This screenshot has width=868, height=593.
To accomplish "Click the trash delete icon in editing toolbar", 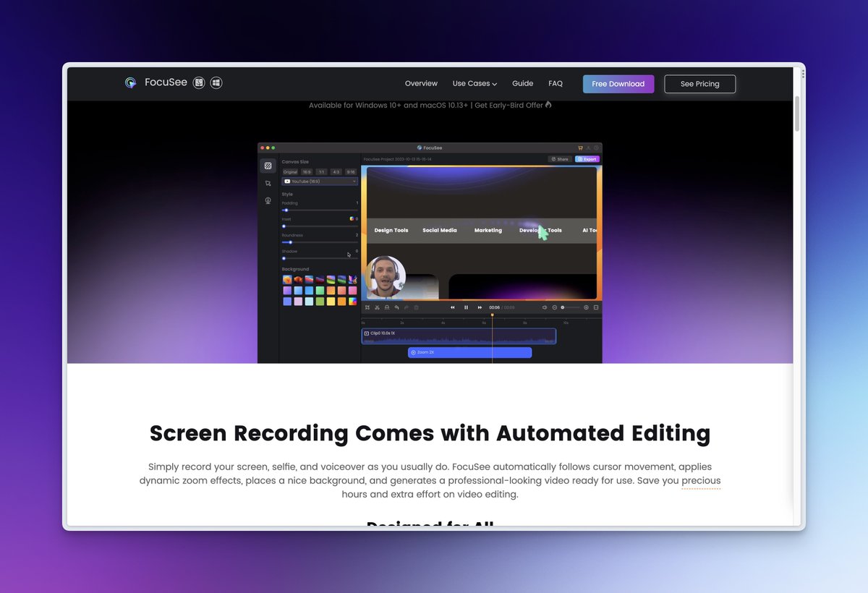I will pos(416,307).
